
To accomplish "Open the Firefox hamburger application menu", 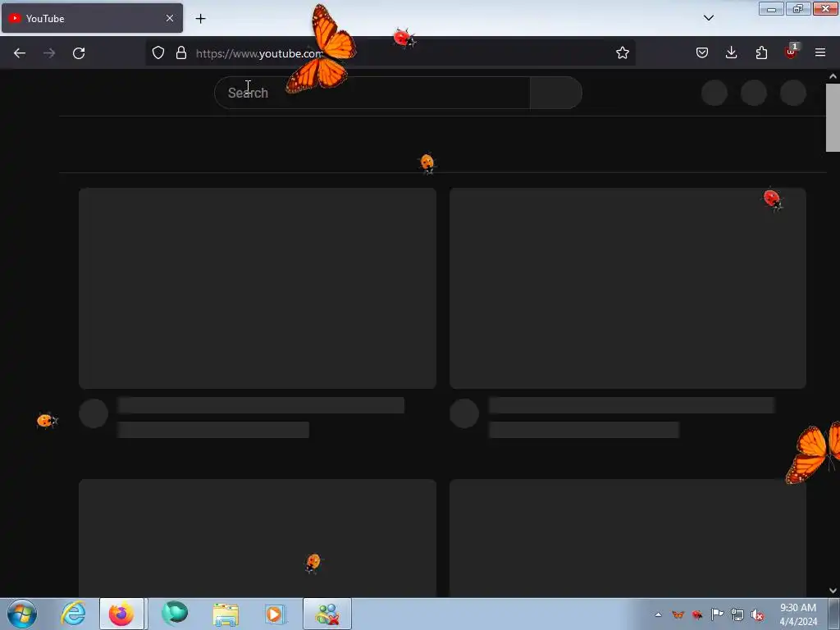I will pyautogui.click(x=820, y=52).
